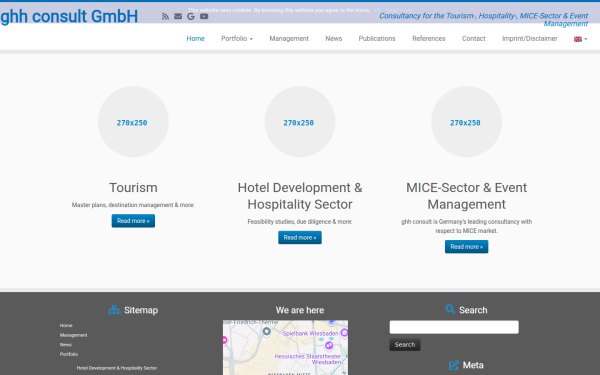Click Hessisches Staatstheater Wiesbaden map label
Screen dimensions: 600x375
click(x=308, y=359)
